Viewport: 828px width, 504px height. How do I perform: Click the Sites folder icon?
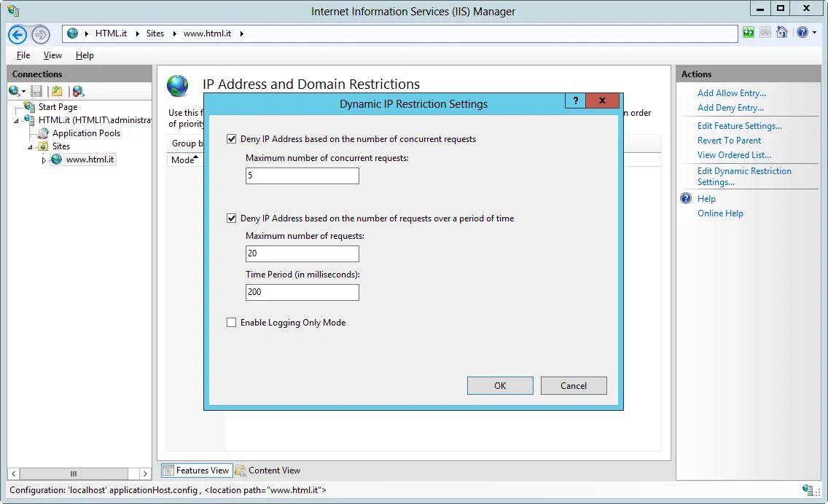click(43, 146)
